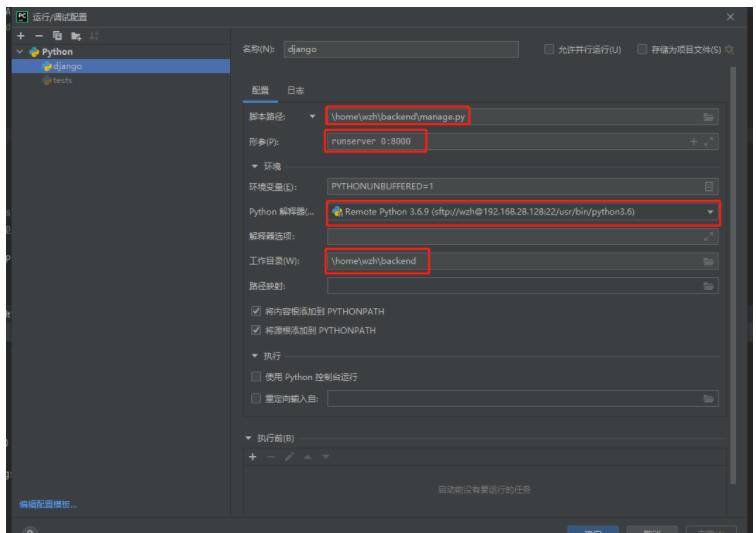Expand the parameters field
Image resolution: width=756 pixels, height=533 pixels.
(708, 141)
